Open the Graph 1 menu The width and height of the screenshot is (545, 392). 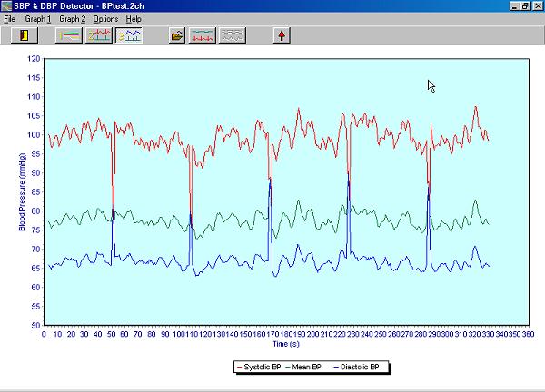[38, 19]
